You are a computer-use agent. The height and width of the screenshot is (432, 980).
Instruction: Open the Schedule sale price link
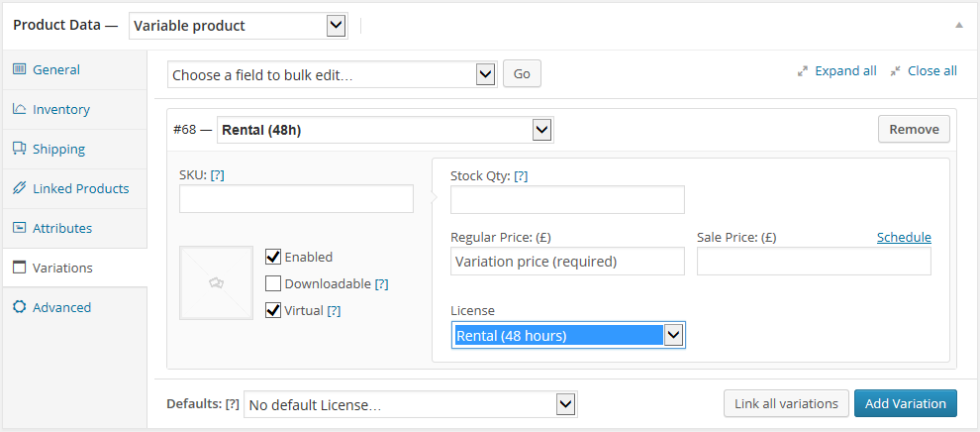pos(904,237)
